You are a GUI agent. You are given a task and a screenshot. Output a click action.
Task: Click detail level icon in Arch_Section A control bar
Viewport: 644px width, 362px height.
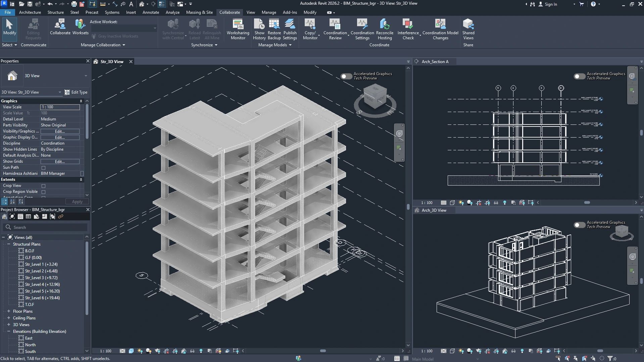tap(444, 203)
